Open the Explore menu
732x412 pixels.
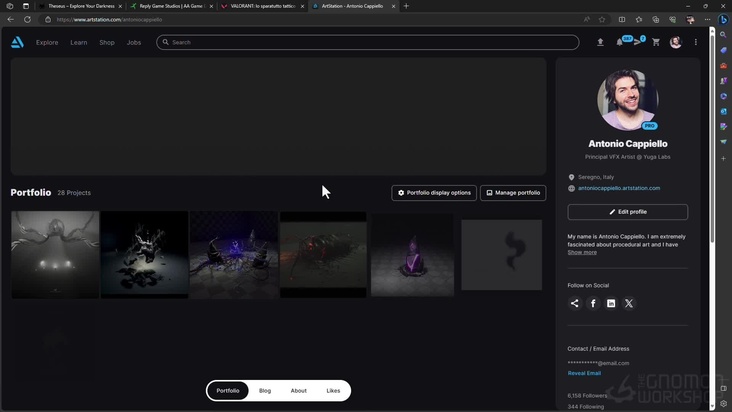[x=47, y=42]
